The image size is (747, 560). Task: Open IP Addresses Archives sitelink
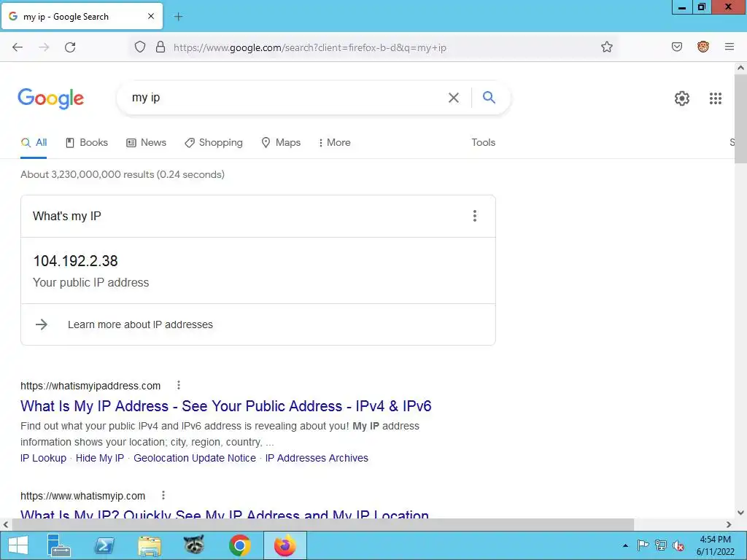[x=317, y=458]
